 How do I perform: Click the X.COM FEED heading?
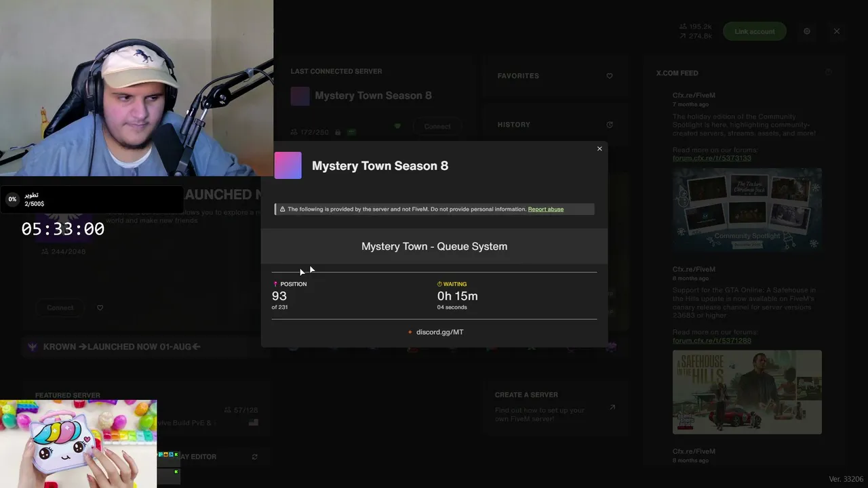point(677,73)
